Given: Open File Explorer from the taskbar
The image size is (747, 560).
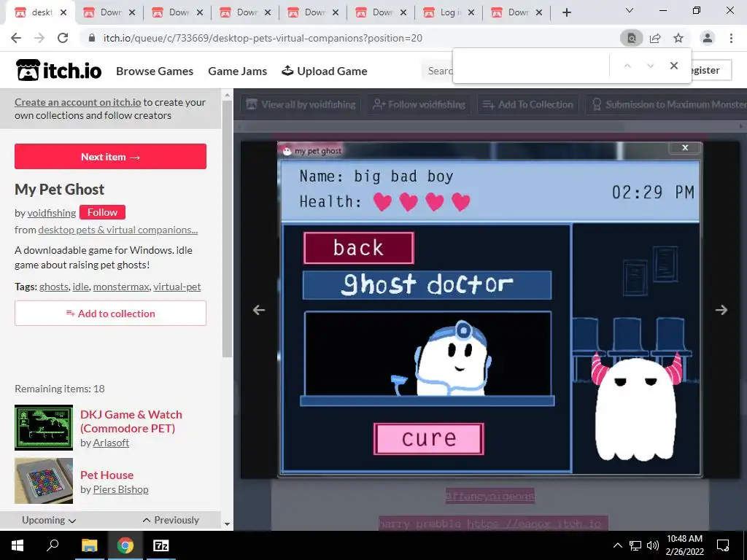Looking at the screenshot, I should pos(89,545).
